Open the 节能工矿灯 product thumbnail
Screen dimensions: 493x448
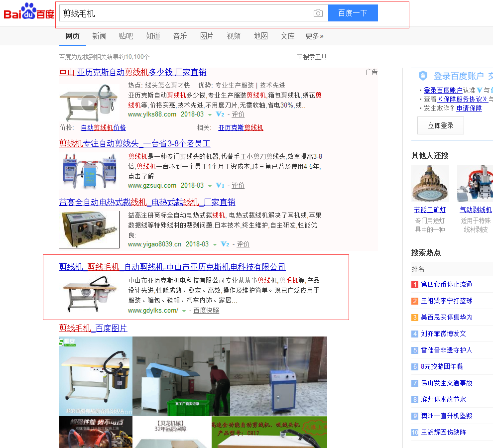pos(430,183)
